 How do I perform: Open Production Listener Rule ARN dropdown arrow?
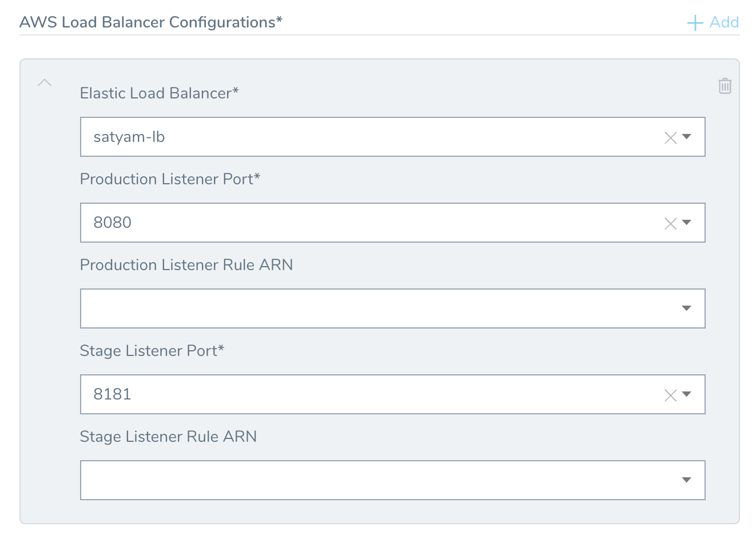coord(687,308)
